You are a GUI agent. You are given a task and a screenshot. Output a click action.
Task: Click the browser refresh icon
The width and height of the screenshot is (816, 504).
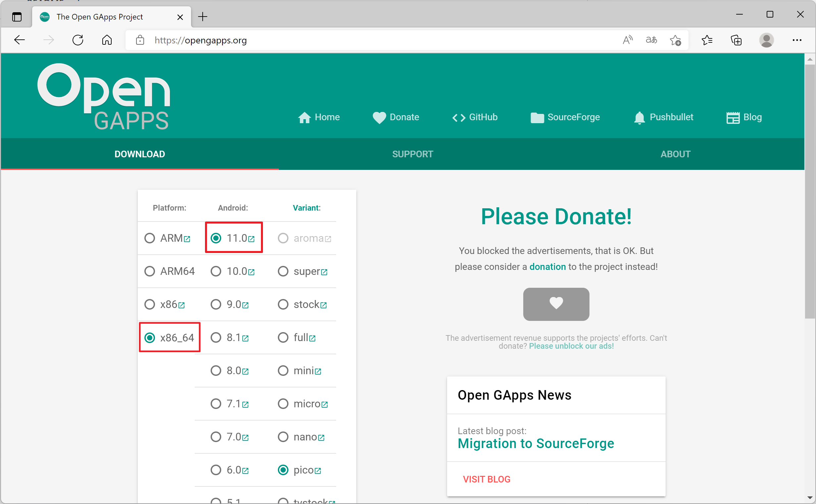tap(78, 40)
